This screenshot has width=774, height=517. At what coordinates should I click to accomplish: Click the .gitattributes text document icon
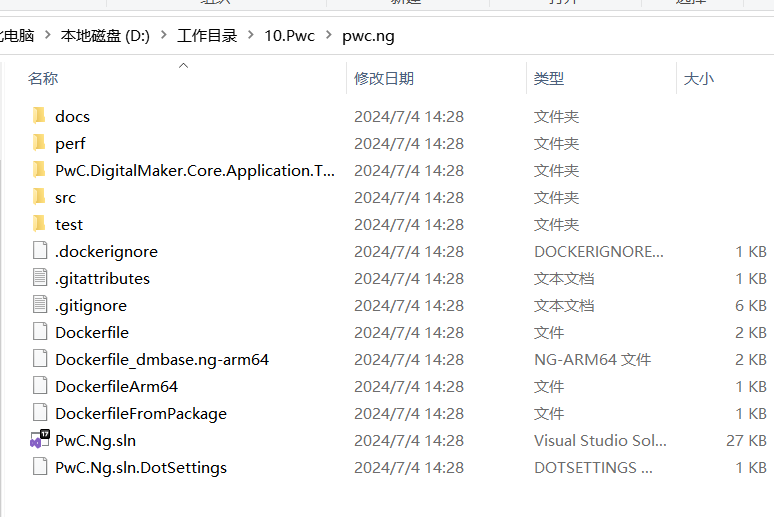(x=40, y=278)
